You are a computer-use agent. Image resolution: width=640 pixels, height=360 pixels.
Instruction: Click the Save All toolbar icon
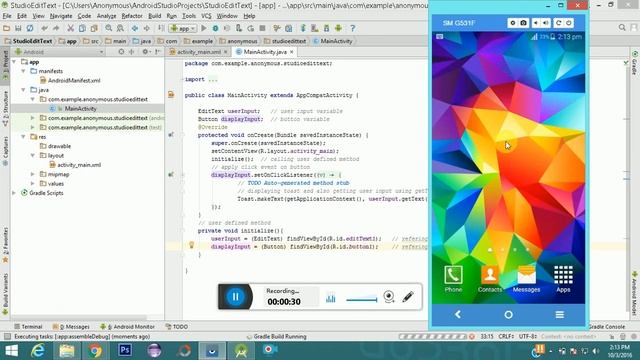[x=18, y=28]
